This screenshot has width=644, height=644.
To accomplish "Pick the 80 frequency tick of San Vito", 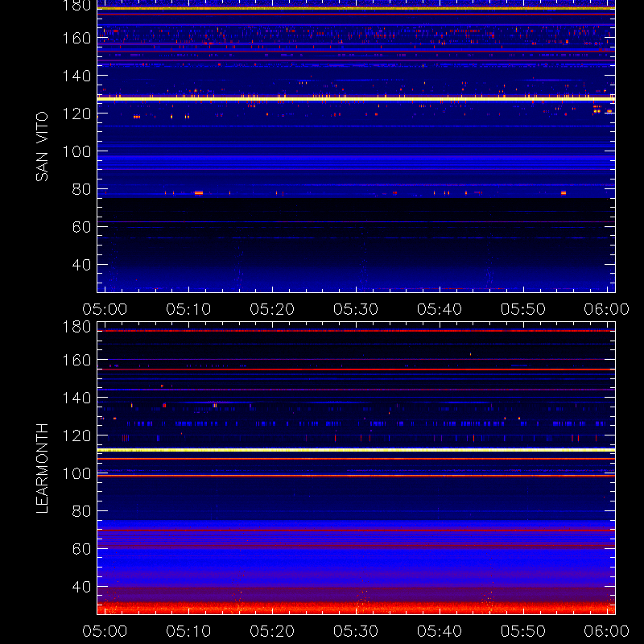I will click(82, 189).
